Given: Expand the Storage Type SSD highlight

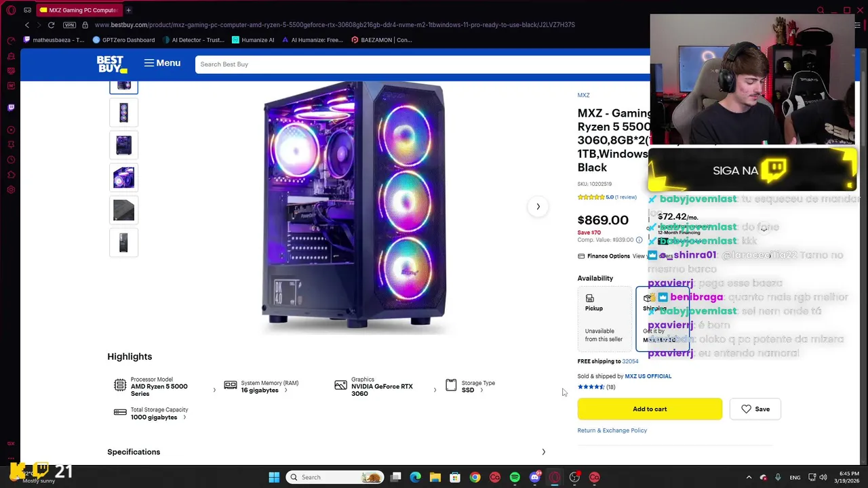Looking at the screenshot, I should [x=470, y=387].
